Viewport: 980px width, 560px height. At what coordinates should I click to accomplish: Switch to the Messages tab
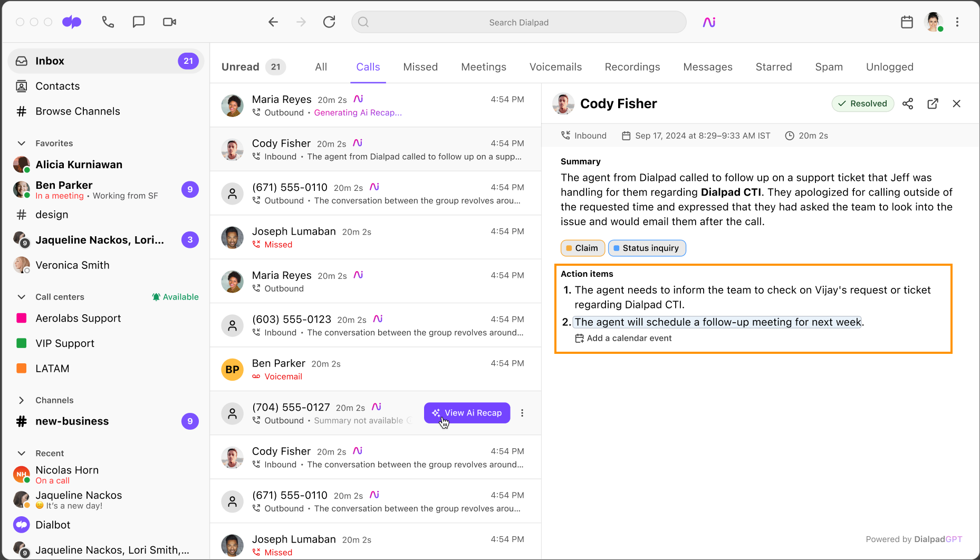pos(708,67)
